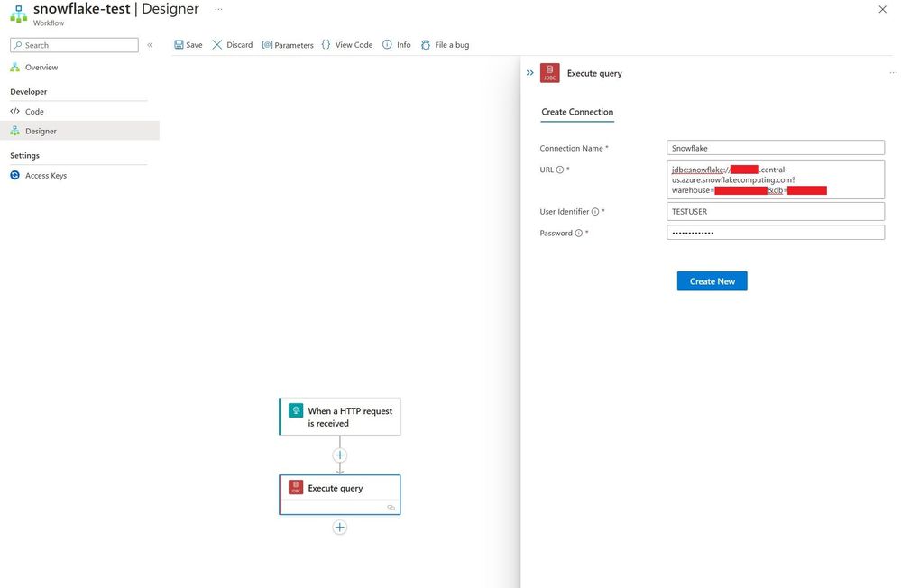Close the Designer blade
The width and height of the screenshot is (901, 588).
tap(883, 9)
